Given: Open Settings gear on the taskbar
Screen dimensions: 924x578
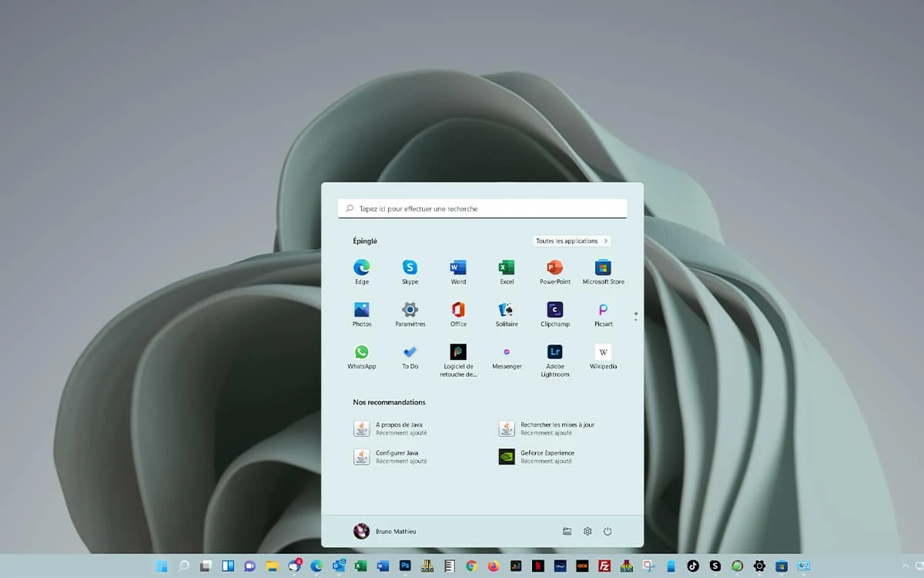Looking at the screenshot, I should point(760,566).
